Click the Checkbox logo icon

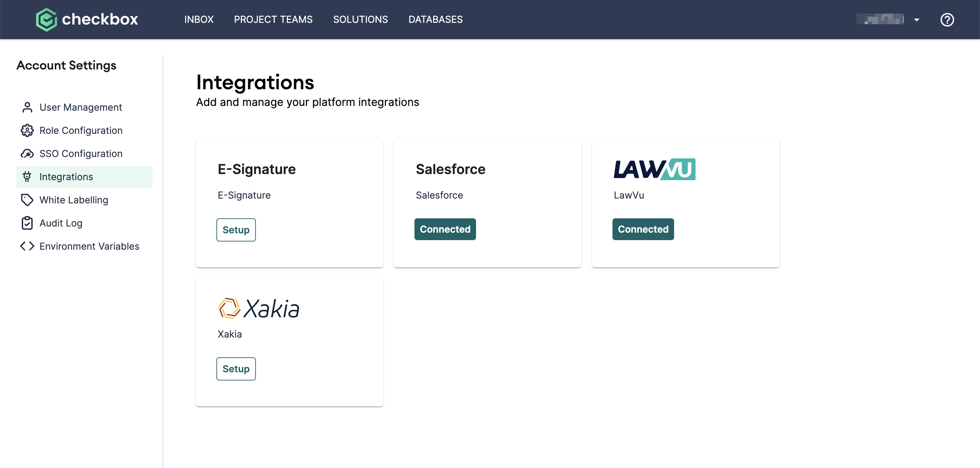(x=46, y=19)
